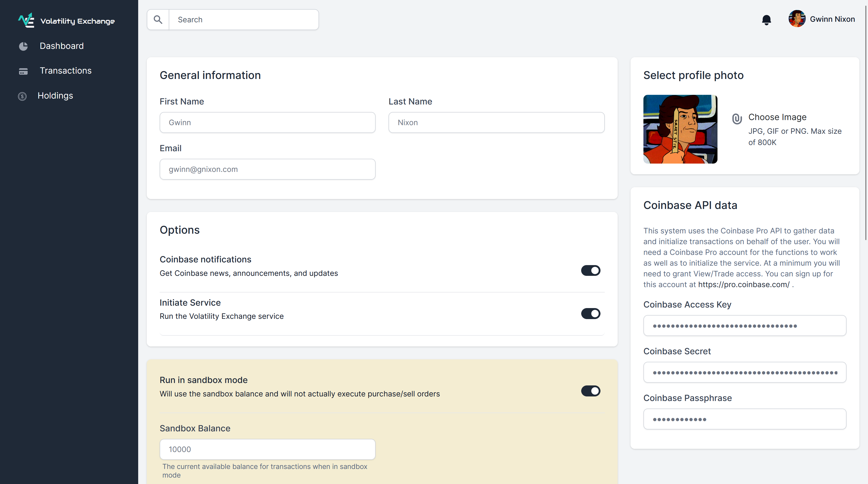Screen dimensions: 868x484
Task: Click 'Get Coinbase news, announcements, and updates' text
Action: [x=248, y=273]
